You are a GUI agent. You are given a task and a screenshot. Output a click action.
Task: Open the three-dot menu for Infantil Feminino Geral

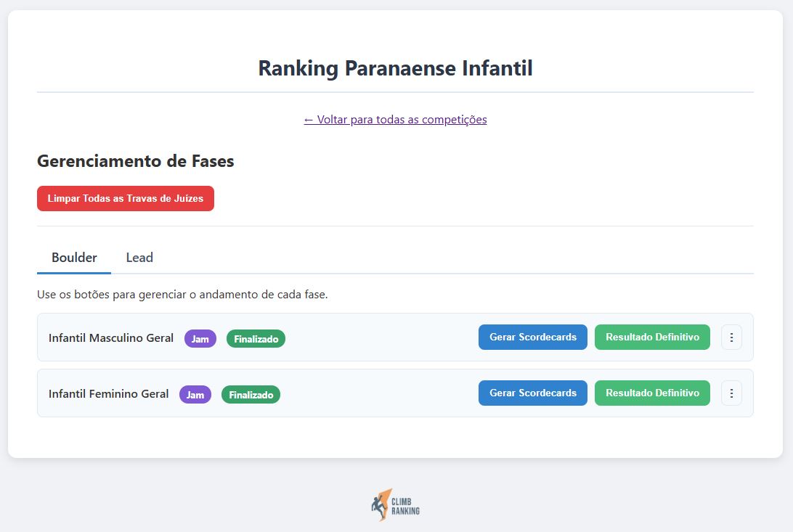point(731,393)
